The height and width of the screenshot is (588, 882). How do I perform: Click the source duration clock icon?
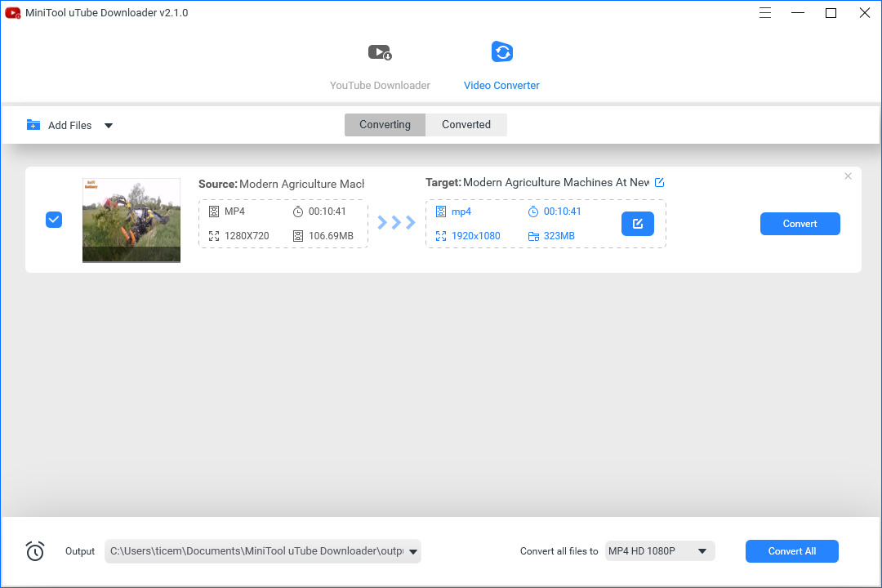(x=298, y=212)
